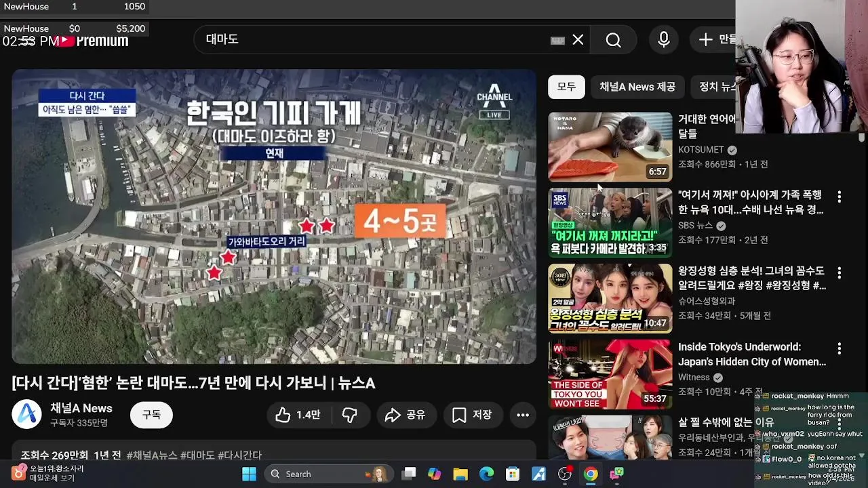The image size is (868, 488).
Task: Subscribe using the 구독 button
Action: click(151, 415)
